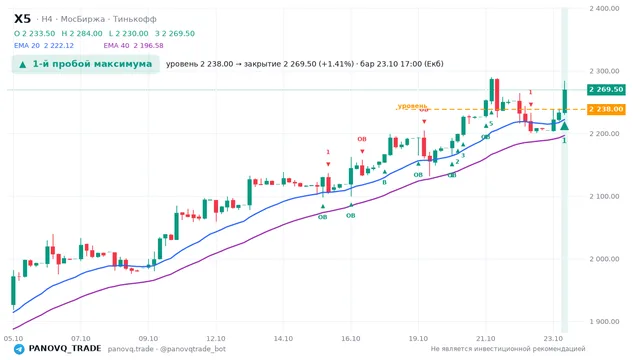Click the red down arrow under the highest OB label
The height and width of the screenshot is (360, 640).
[x=424, y=122]
